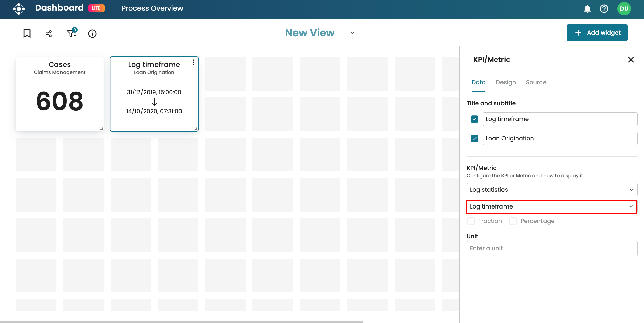Click the info circle icon
The height and width of the screenshot is (323, 644).
(92, 33)
